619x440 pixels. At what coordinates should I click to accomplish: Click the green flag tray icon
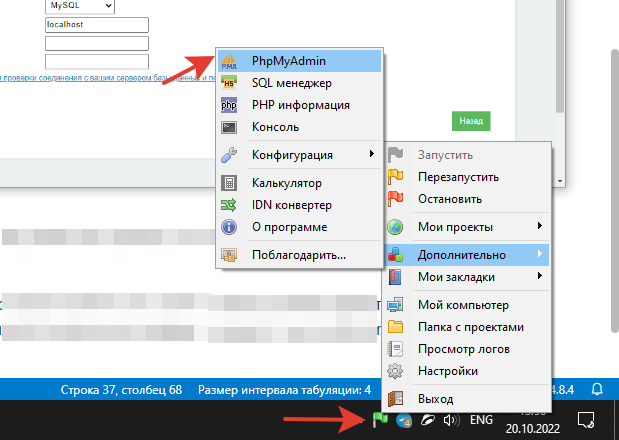click(380, 420)
